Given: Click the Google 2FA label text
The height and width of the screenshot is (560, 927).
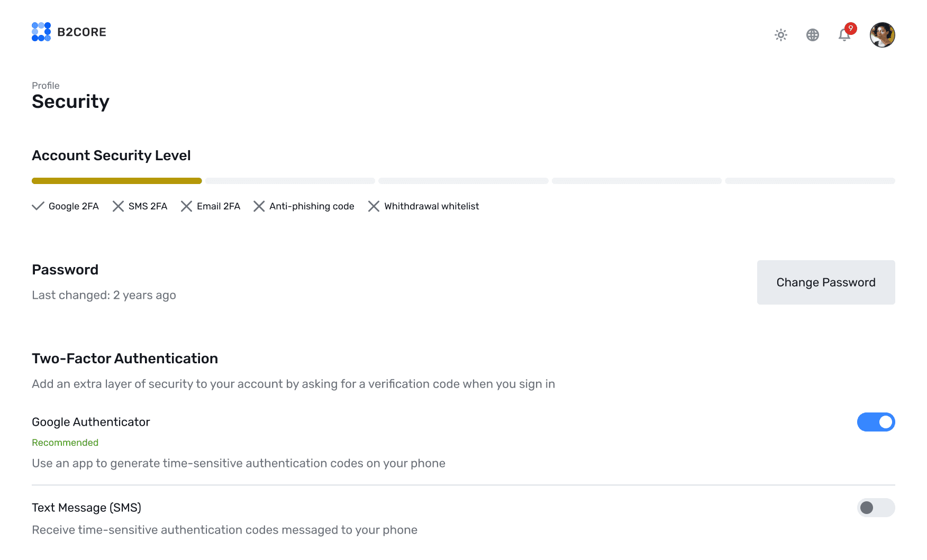Looking at the screenshot, I should (74, 206).
